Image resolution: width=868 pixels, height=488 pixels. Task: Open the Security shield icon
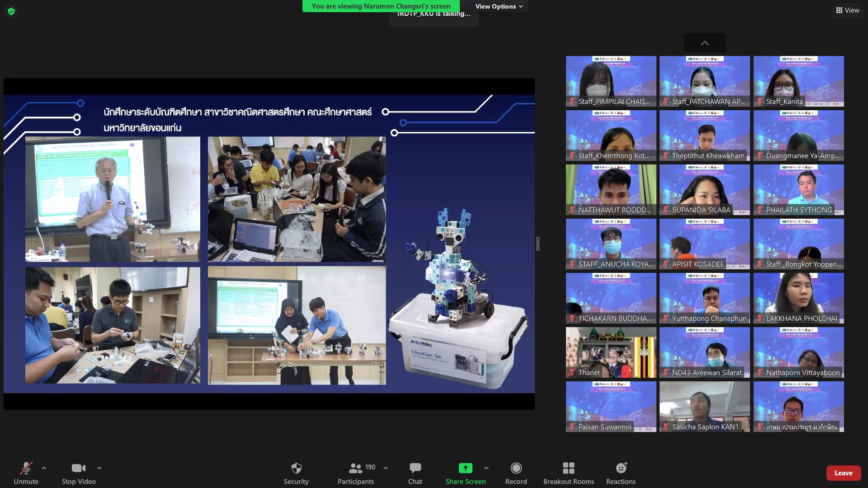(296, 468)
